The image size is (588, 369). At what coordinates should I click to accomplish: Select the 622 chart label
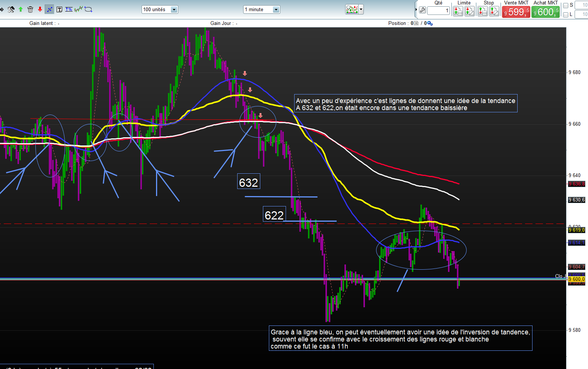tap(274, 214)
